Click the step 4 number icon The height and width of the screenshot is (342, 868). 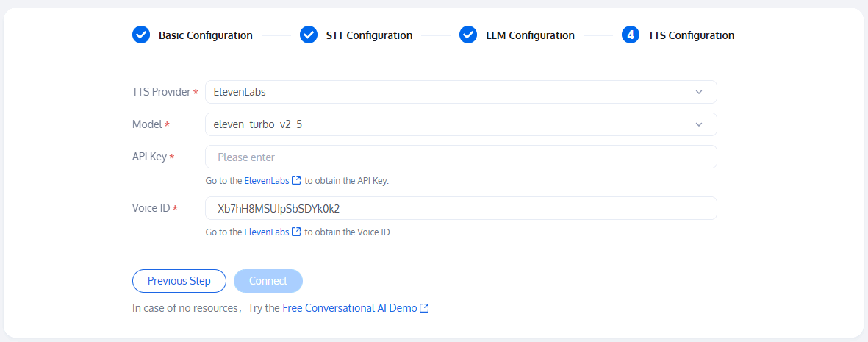631,35
